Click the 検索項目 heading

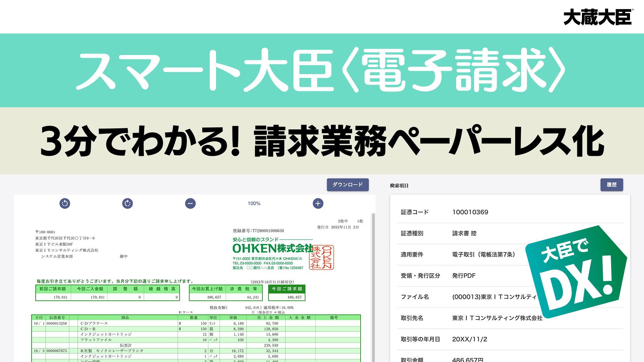coord(399,185)
